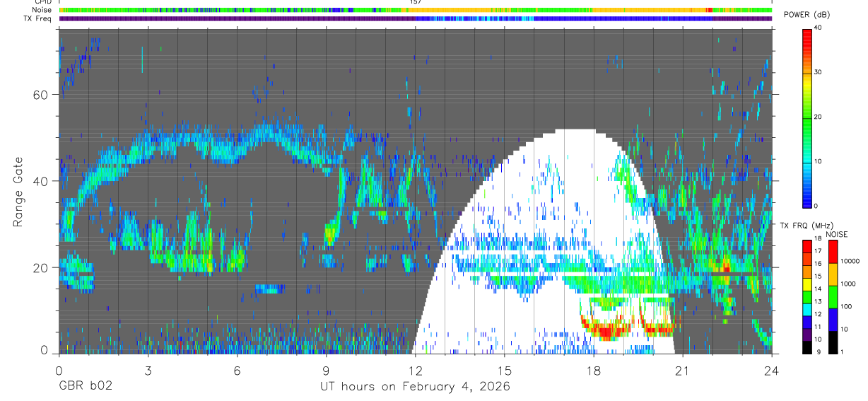Click the 0 value on POWER scale
Screen dimensions: 868x401
pos(817,207)
